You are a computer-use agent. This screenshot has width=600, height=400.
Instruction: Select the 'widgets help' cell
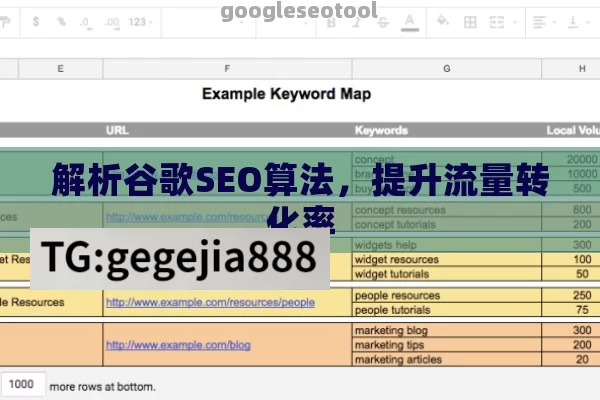point(447,245)
